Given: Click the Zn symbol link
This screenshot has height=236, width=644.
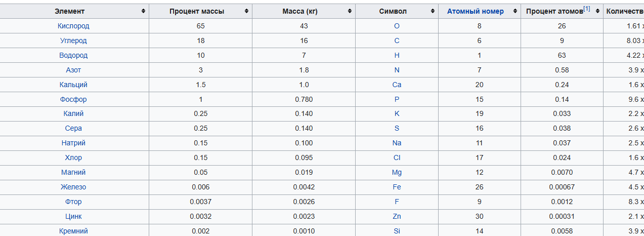Looking at the screenshot, I should [397, 216].
